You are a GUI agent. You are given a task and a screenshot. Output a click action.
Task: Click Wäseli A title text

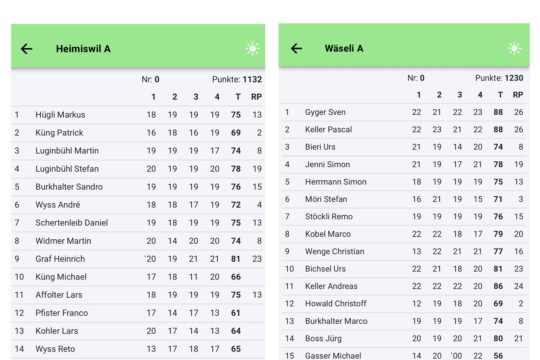(344, 48)
